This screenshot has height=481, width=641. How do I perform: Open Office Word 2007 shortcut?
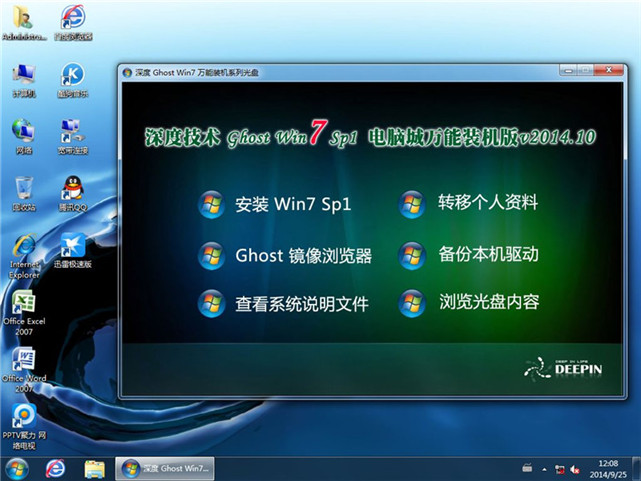tap(24, 370)
